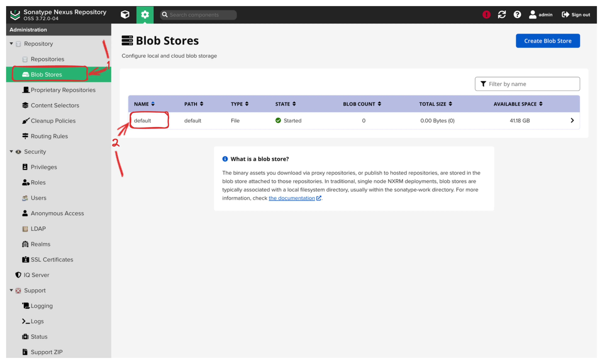This screenshot has width=603, height=364.
Task: Click the Anonymous Access person icon
Action: [x=25, y=213]
